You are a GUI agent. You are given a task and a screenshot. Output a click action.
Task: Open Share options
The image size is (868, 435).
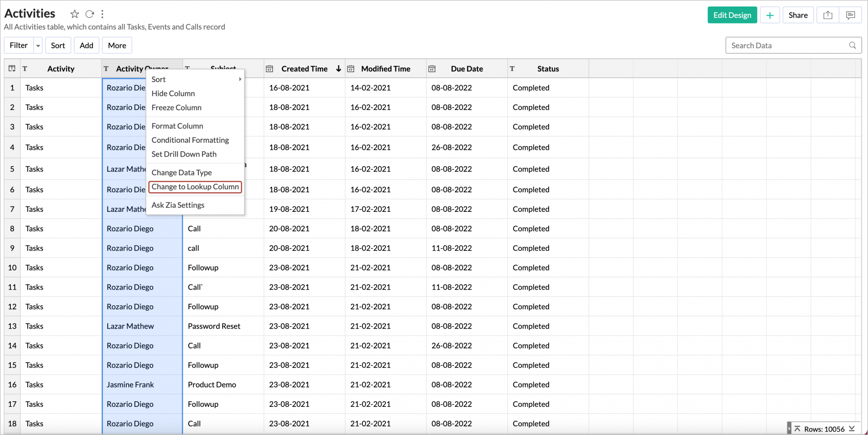tap(798, 15)
